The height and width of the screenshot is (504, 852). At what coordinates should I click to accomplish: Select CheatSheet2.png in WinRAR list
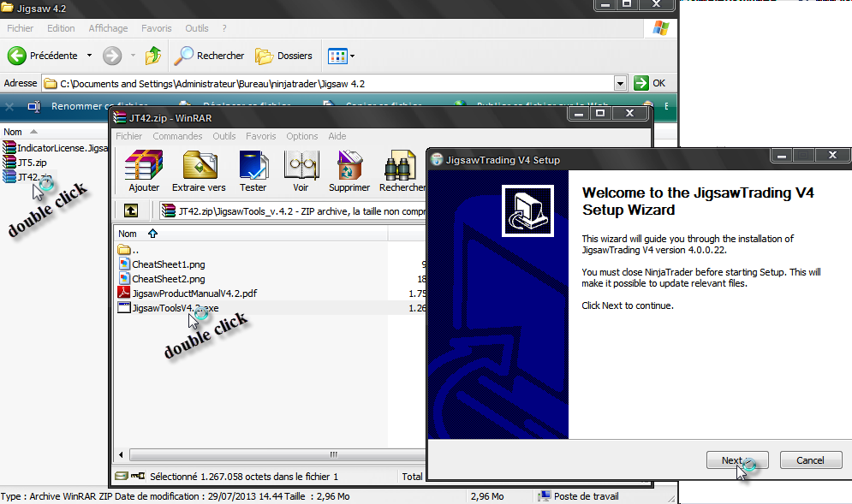[x=169, y=279]
